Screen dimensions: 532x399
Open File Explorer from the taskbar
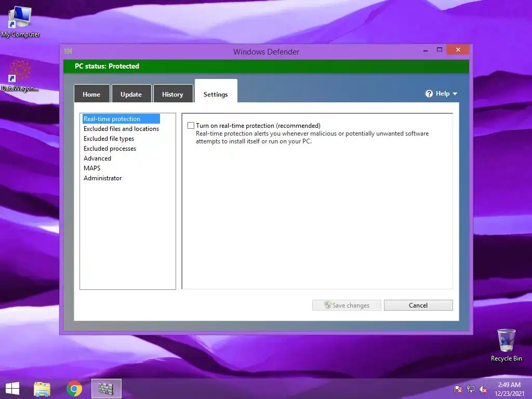[x=42, y=389]
